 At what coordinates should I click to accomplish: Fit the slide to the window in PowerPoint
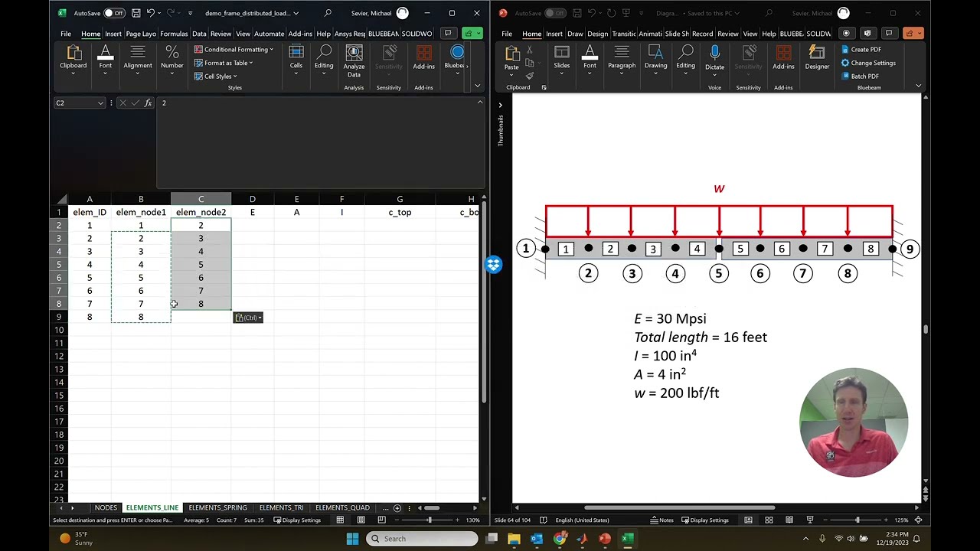pyautogui.click(x=918, y=520)
